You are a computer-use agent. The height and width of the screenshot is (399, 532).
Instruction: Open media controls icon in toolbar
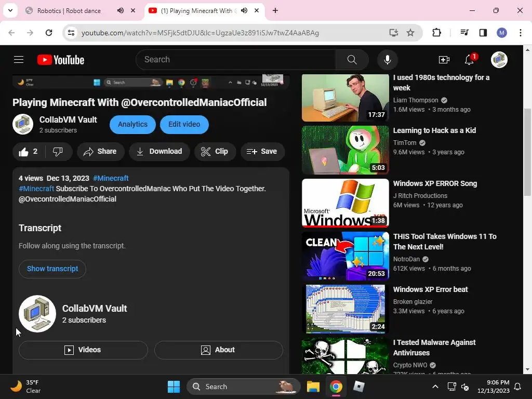point(464,33)
